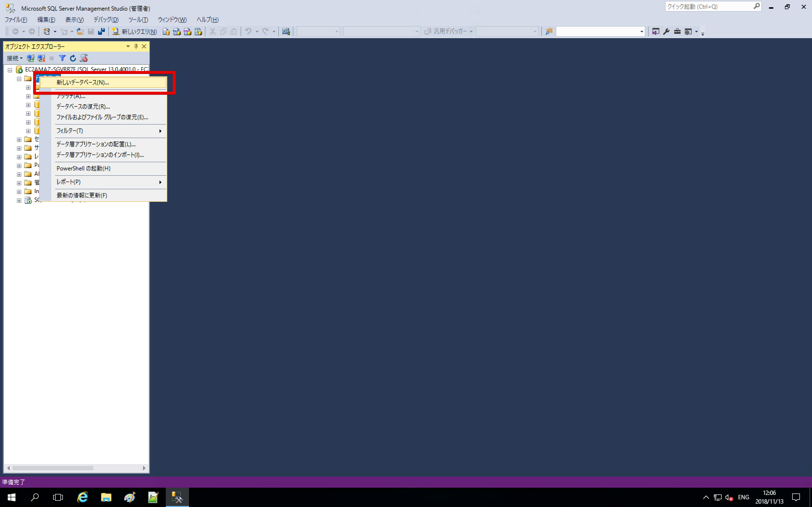The width and height of the screenshot is (812, 507).
Task: Toggle the Object Explorer auto-hide pin
Action: 136,46
